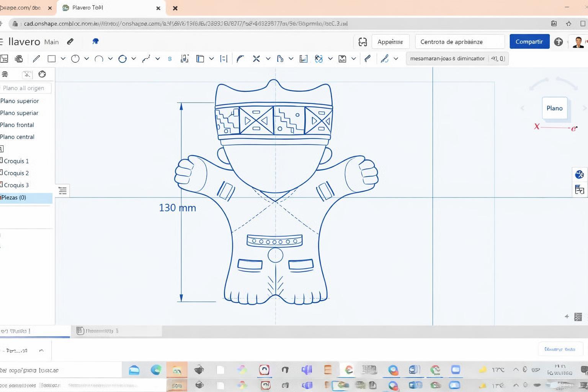The width and height of the screenshot is (588, 392).
Task: Click the Trim tool icon
Action: point(256,59)
